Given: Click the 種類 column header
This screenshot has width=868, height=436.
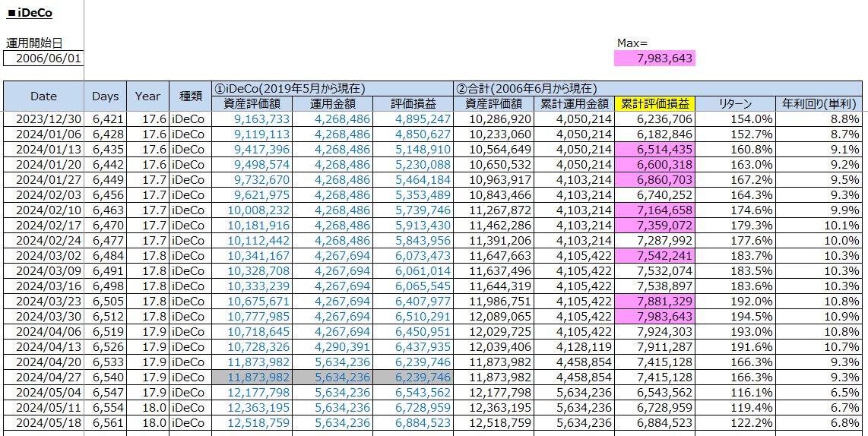Looking at the screenshot, I should click(x=190, y=96).
